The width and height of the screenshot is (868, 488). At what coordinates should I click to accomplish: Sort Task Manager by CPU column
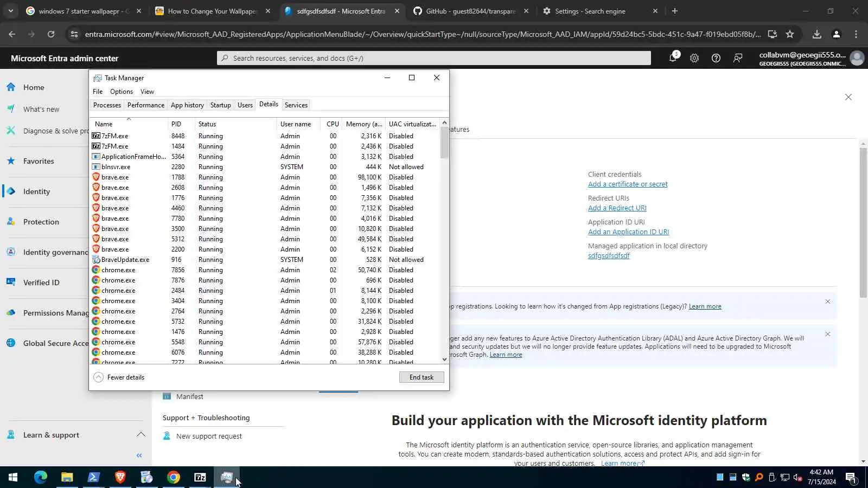(331, 124)
